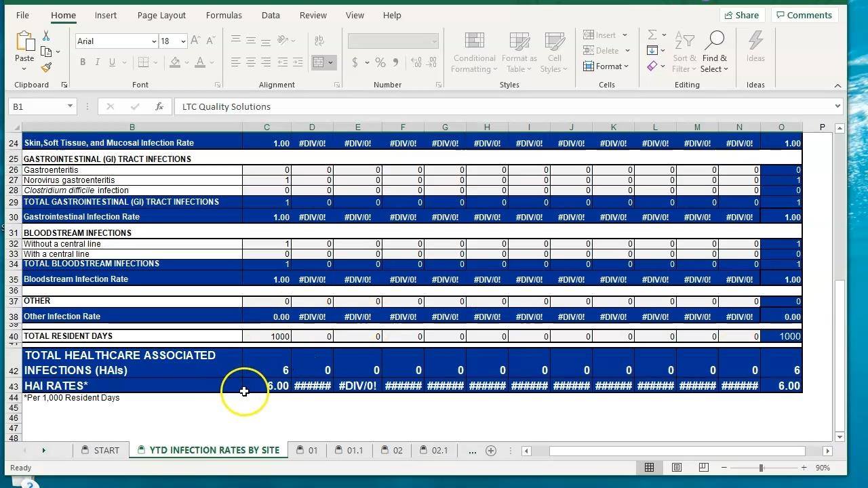Click the Merge & Center icon
This screenshot has width=868, height=488.
tap(318, 62)
